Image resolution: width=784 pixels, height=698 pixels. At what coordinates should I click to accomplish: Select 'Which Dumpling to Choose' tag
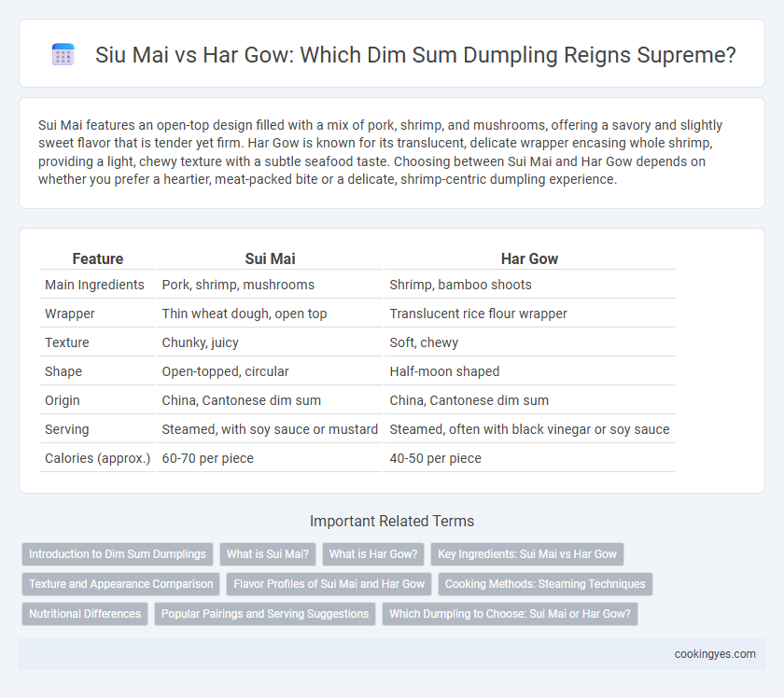click(x=510, y=614)
